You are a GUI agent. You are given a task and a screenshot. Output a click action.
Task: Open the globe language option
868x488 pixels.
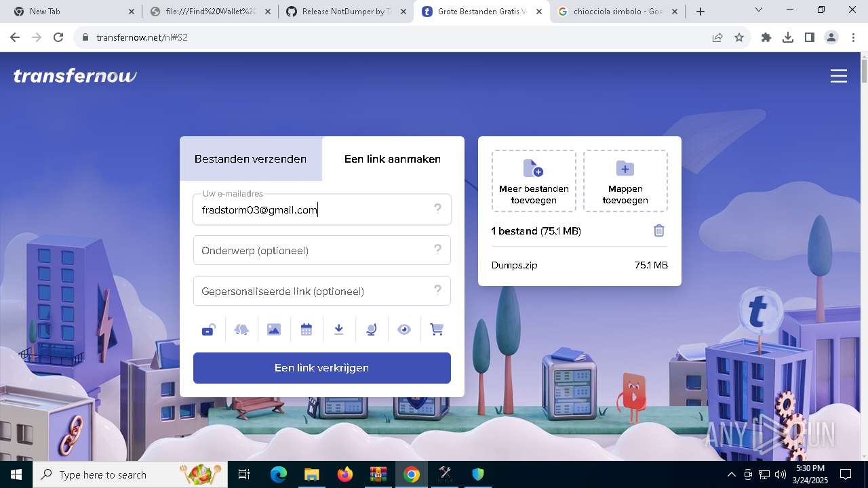(372, 329)
